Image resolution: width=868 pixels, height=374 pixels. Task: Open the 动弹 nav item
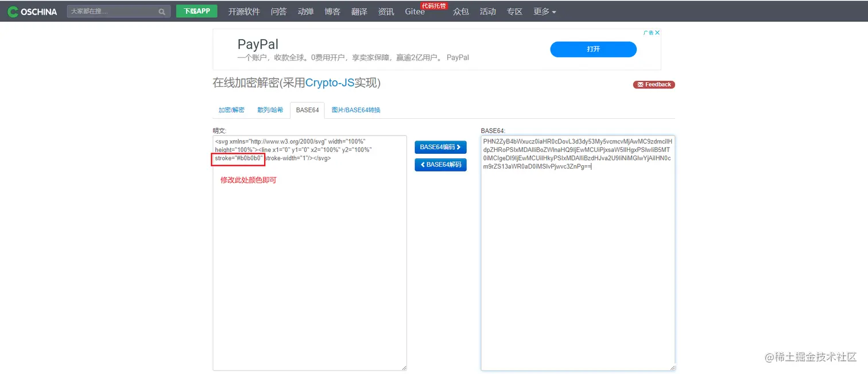pos(305,11)
